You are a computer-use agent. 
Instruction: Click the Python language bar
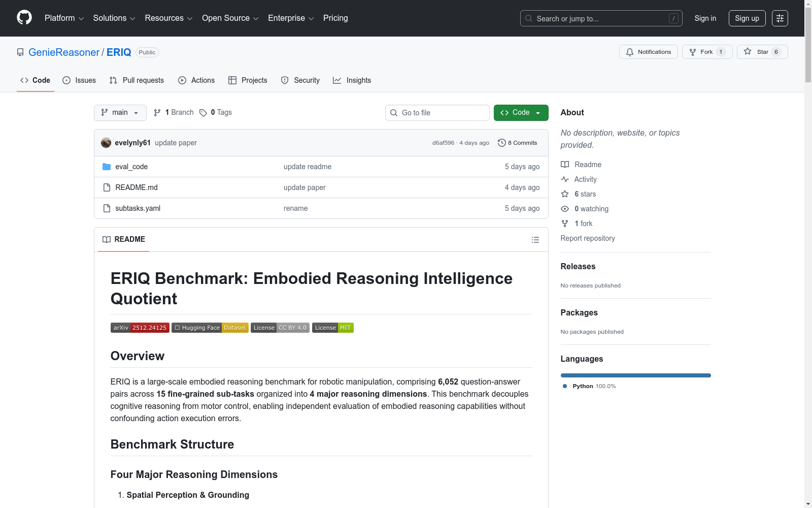pyautogui.click(x=636, y=375)
